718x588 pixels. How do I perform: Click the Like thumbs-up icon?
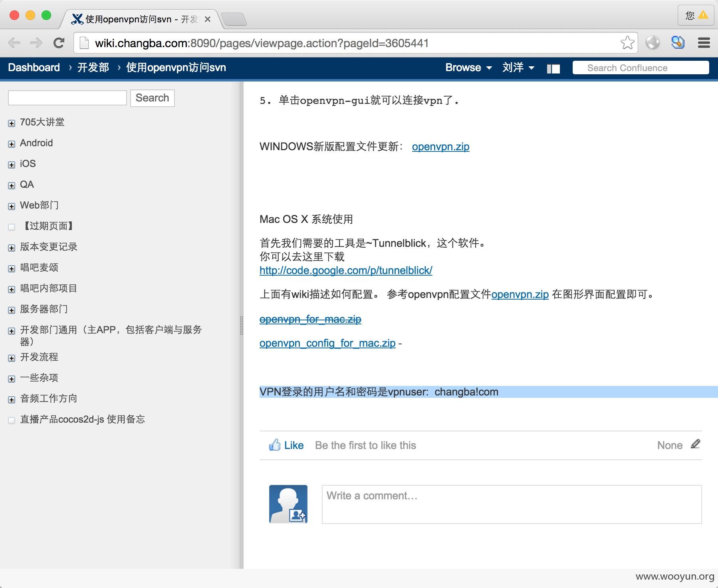[275, 445]
